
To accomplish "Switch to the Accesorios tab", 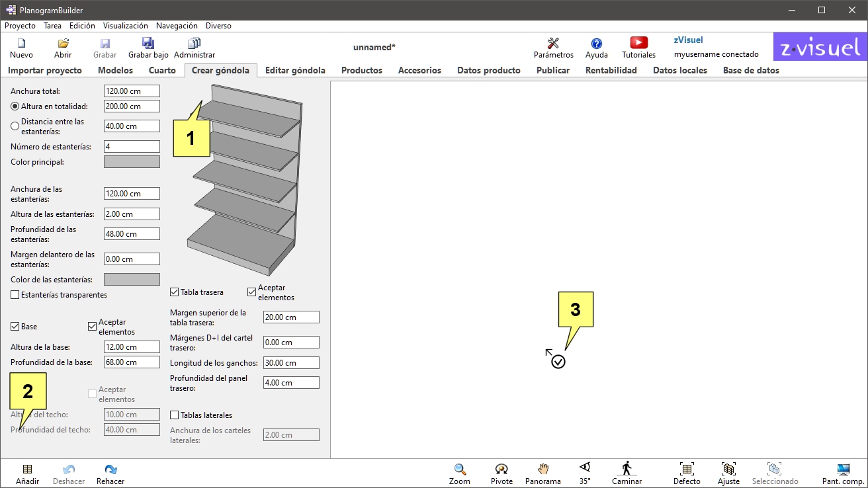I will point(419,70).
